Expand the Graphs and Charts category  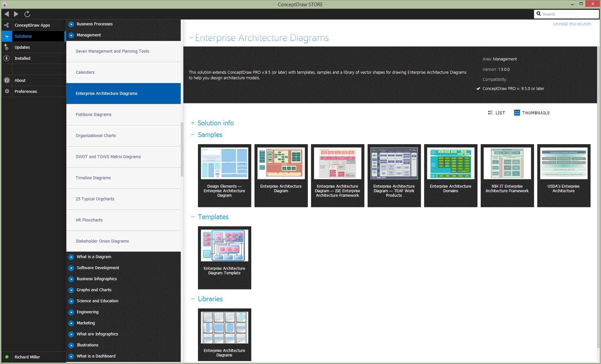71,290
